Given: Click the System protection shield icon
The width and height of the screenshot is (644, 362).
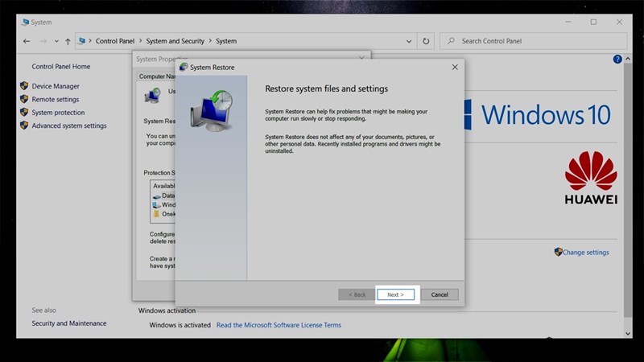Looking at the screenshot, I should pos(24,112).
